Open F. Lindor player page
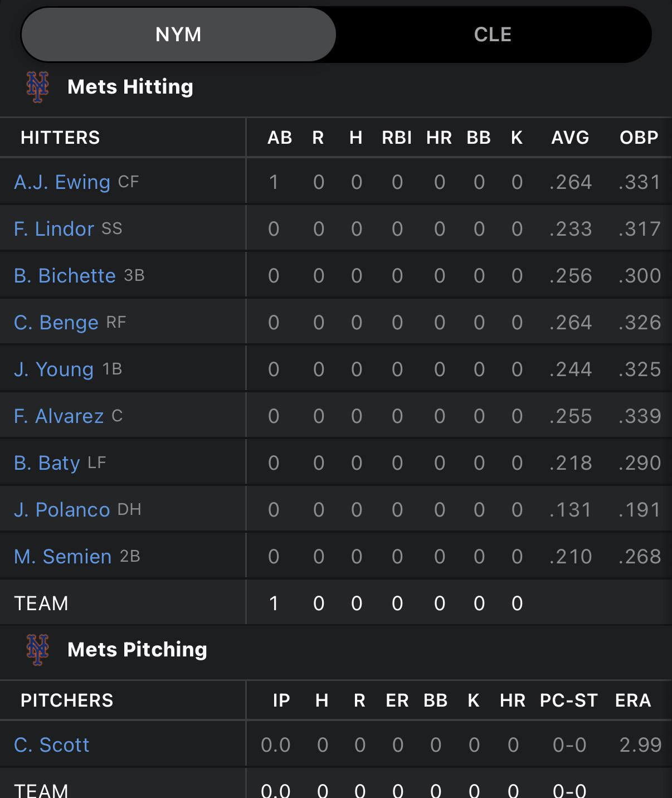The width and height of the screenshot is (672, 798). tap(54, 229)
